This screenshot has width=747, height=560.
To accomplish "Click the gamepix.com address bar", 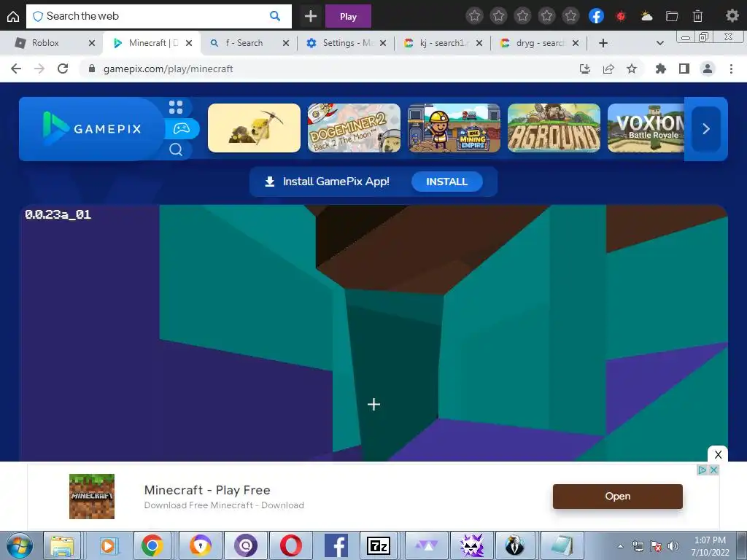I will tap(329, 69).
